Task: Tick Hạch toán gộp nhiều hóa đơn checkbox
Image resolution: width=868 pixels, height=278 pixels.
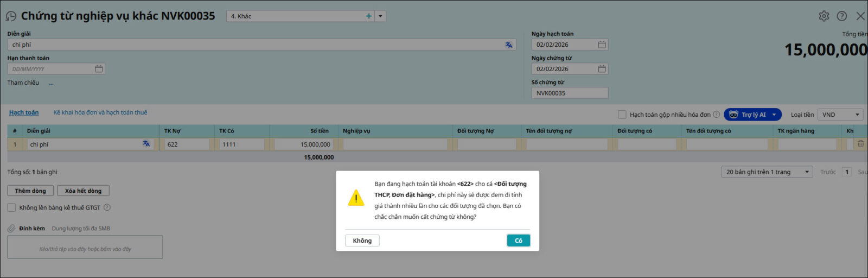Action: (622, 115)
